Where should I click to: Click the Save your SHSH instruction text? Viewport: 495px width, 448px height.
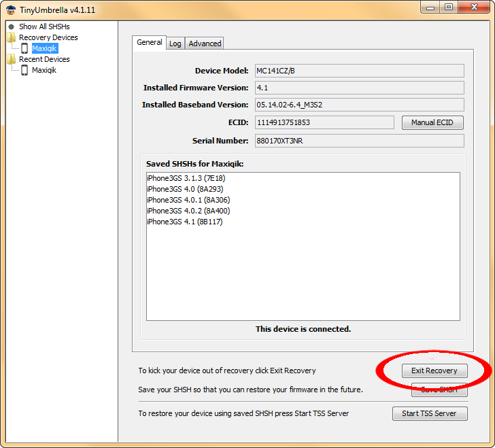click(x=251, y=390)
